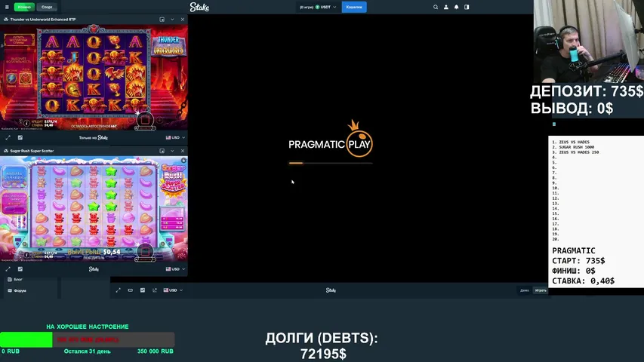This screenshot has width=644, height=362.
Task: Open the Кошелек wallet button
Action: [x=354, y=7]
